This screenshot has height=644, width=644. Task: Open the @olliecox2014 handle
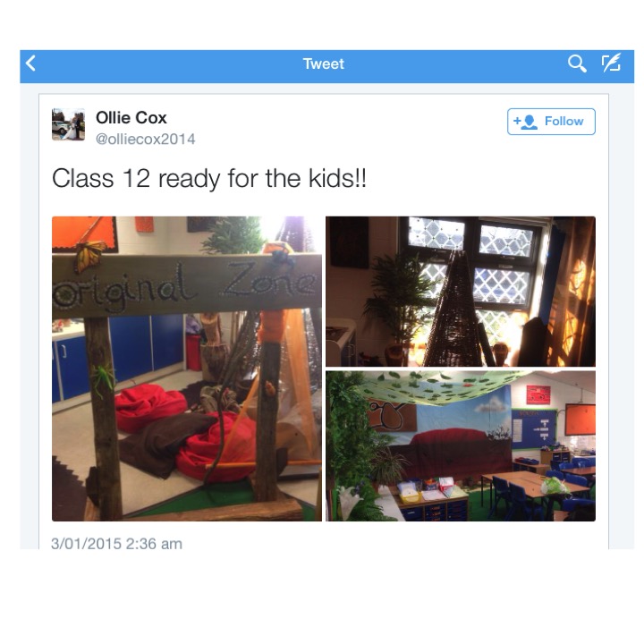pyautogui.click(x=146, y=139)
